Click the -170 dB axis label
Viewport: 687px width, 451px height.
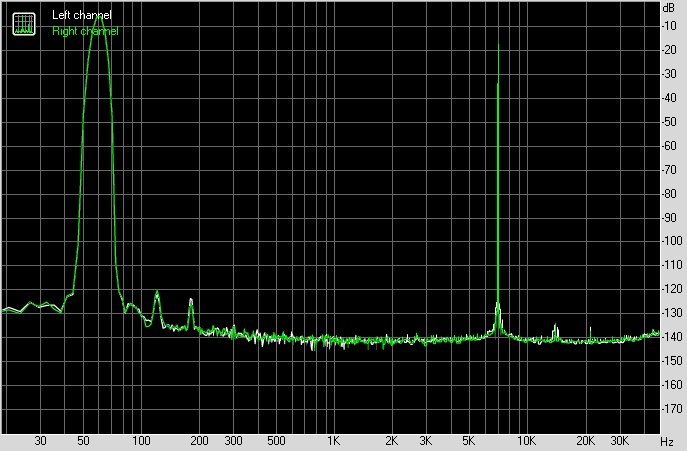(671, 409)
